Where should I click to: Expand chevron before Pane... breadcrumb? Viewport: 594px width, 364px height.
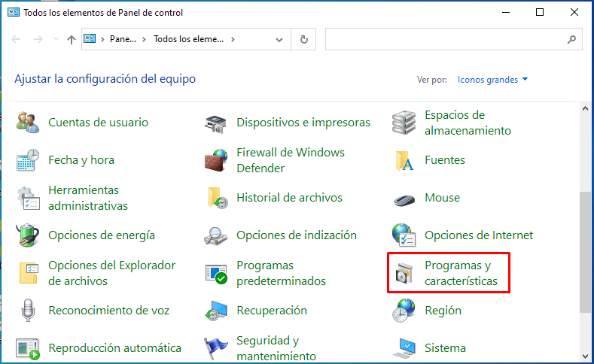click(x=102, y=39)
